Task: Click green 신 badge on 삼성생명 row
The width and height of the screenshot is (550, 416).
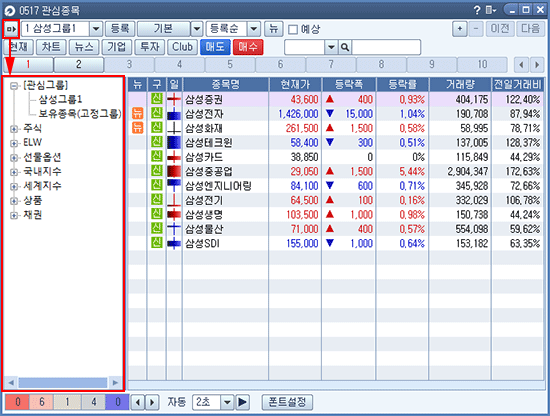Action: (x=156, y=214)
